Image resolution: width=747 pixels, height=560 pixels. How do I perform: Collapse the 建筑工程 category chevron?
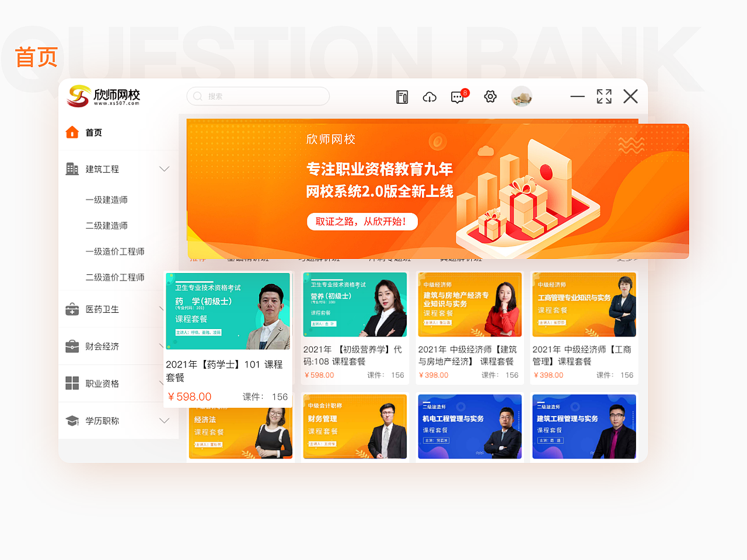[x=165, y=169]
